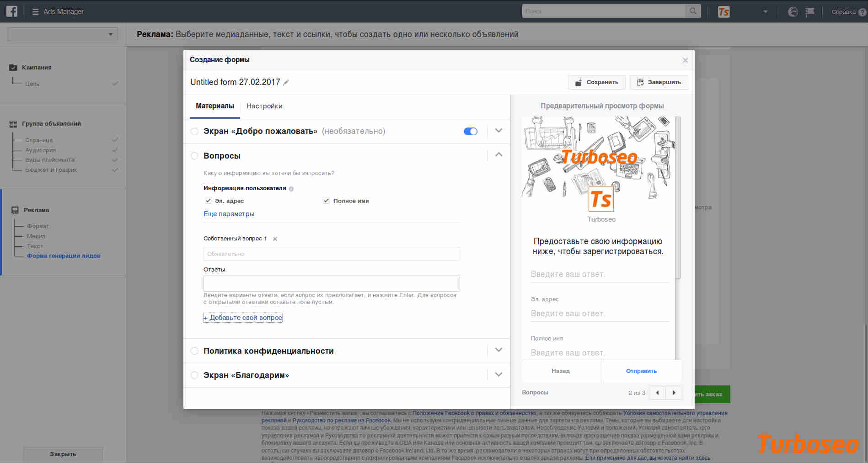Click the help question mark icon

pyautogui.click(x=862, y=12)
